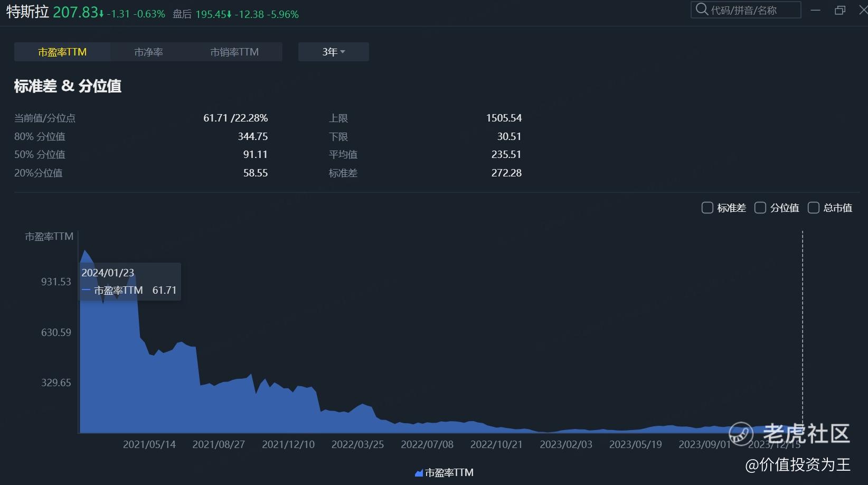This screenshot has width=868, height=485.
Task: Click the 20%分位值 value 58.55
Action: coord(256,173)
